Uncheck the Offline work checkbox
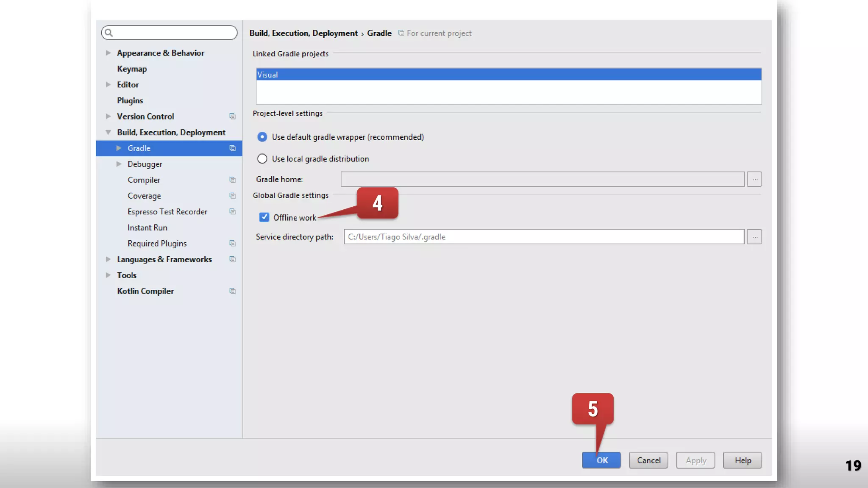Image resolution: width=868 pixels, height=488 pixels. 264,217
